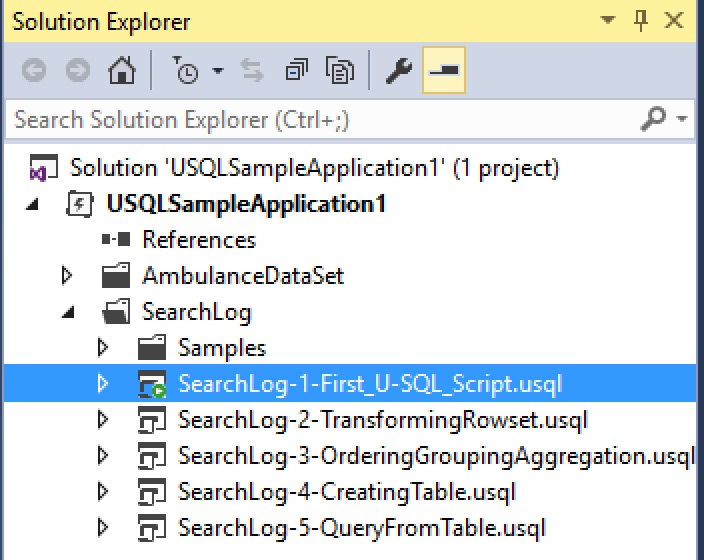Expand the Samples folder node
Image resolution: width=704 pixels, height=560 pixels.
(x=103, y=348)
